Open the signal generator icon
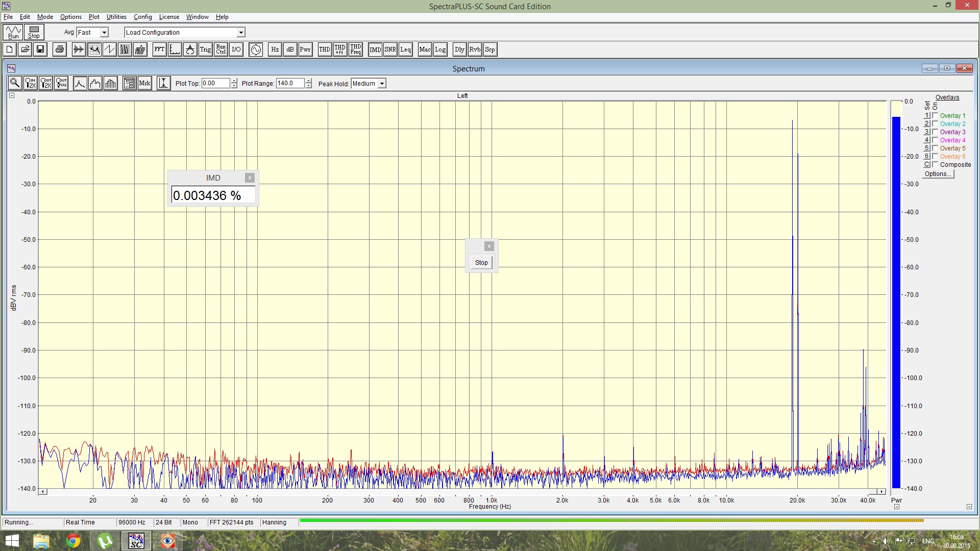 (256, 49)
